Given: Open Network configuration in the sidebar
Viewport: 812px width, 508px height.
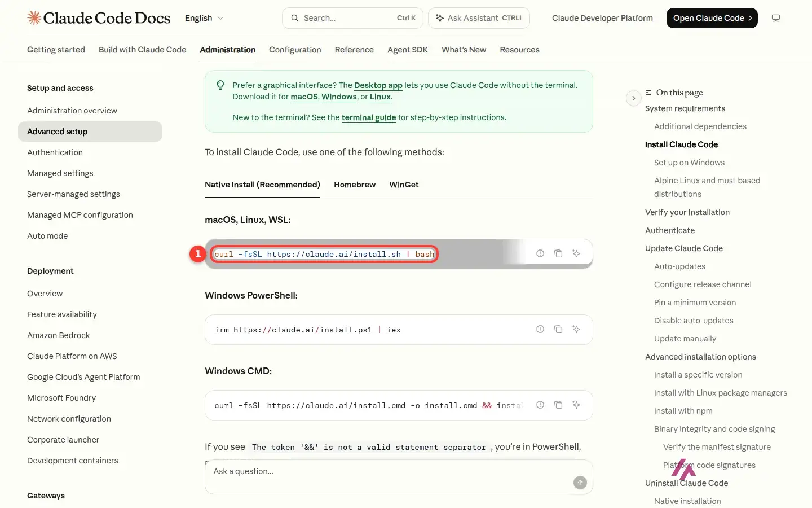Looking at the screenshot, I should 69,419.
